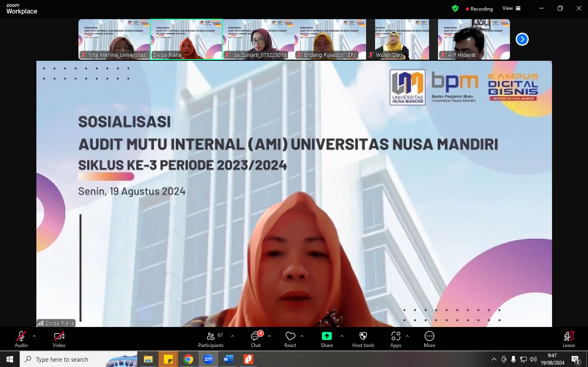The width and height of the screenshot is (588, 367).
Task: Open the Chat panel
Action: tap(256, 339)
